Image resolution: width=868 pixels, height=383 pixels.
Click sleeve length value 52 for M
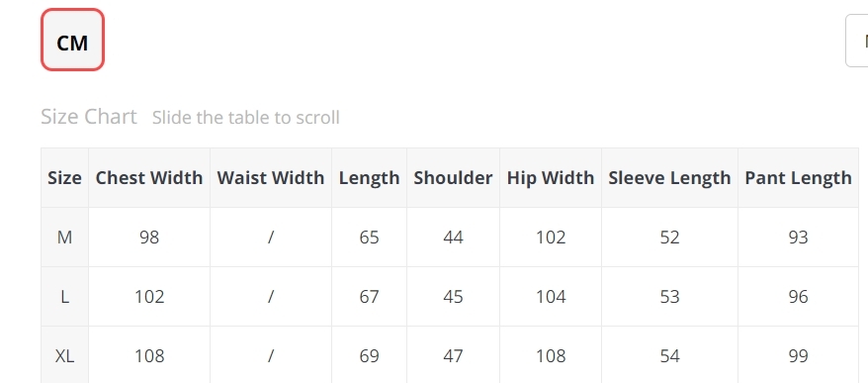point(670,238)
